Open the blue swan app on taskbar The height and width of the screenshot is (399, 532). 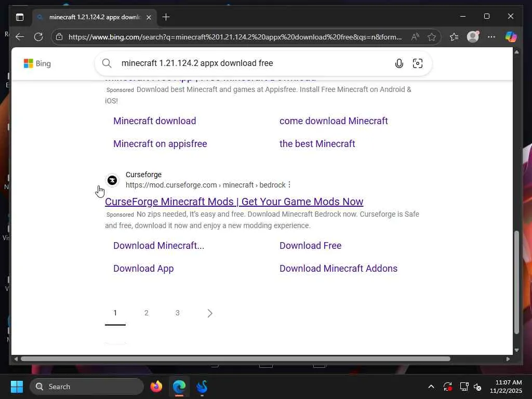[x=202, y=387]
